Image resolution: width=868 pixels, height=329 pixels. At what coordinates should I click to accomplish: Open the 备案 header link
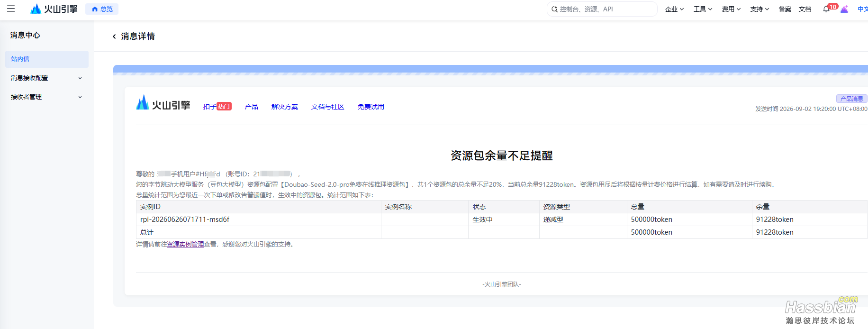click(785, 9)
